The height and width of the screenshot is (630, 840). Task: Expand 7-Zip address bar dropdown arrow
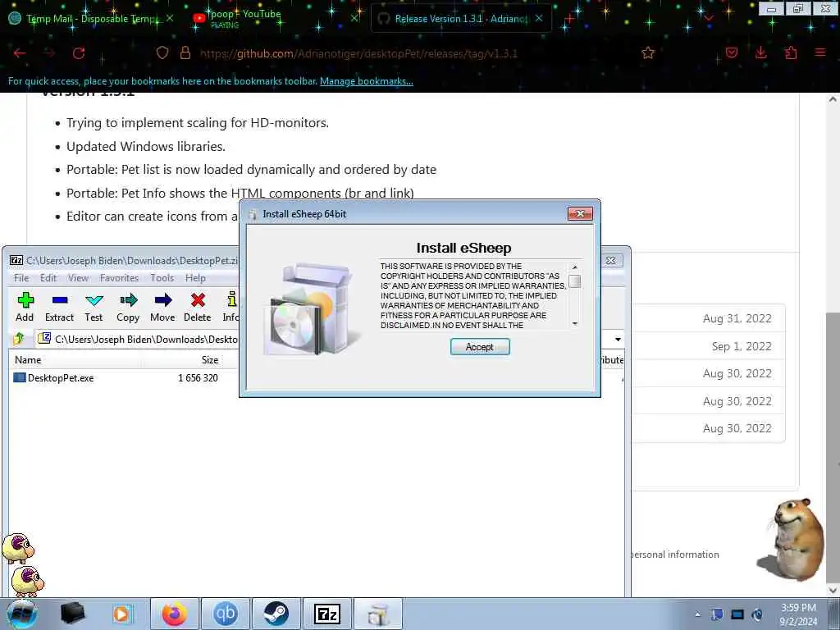click(x=618, y=339)
